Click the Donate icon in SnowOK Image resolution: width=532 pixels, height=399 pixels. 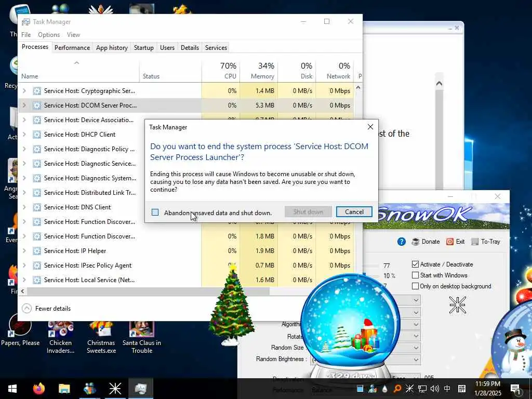(415, 242)
